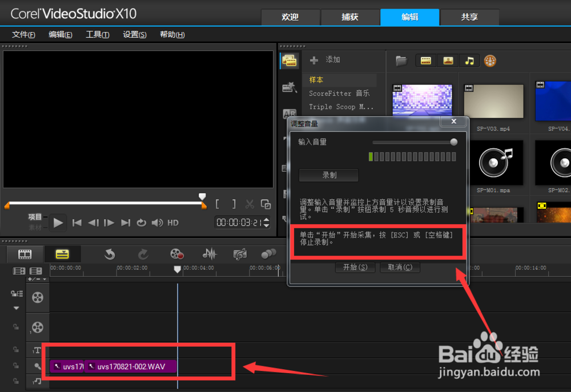The height and width of the screenshot is (392, 571).
Task: Select the SP-V03.mp4 thumbnail
Action: (493, 102)
